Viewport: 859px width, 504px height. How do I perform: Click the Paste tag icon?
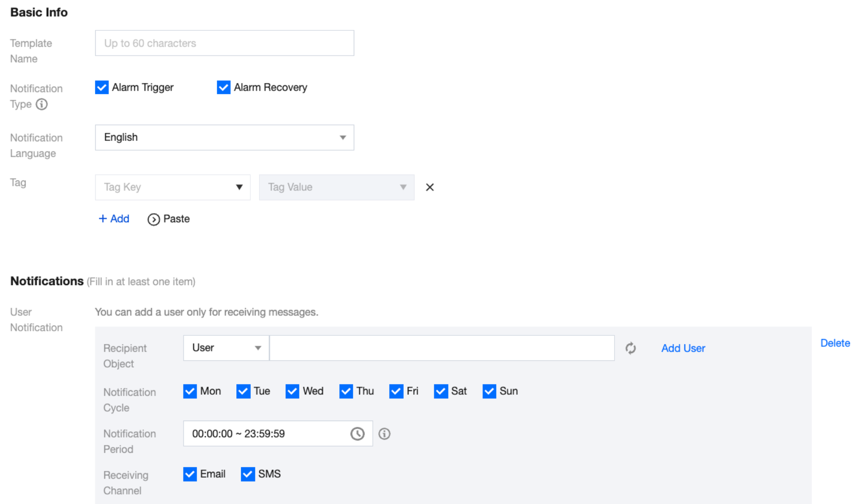pyautogui.click(x=154, y=219)
